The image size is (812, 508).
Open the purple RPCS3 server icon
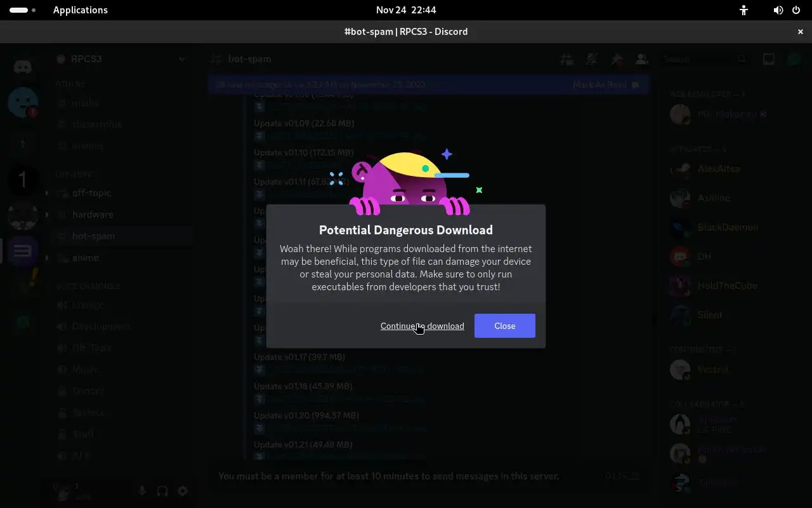coord(23,251)
